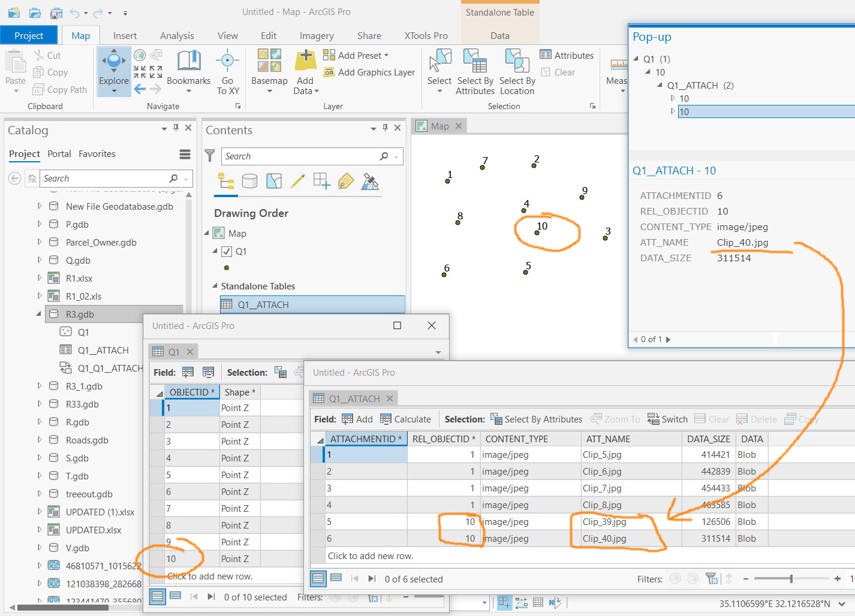Open Select By Attributes in the ribbon
The width and height of the screenshot is (855, 616).
[475, 72]
